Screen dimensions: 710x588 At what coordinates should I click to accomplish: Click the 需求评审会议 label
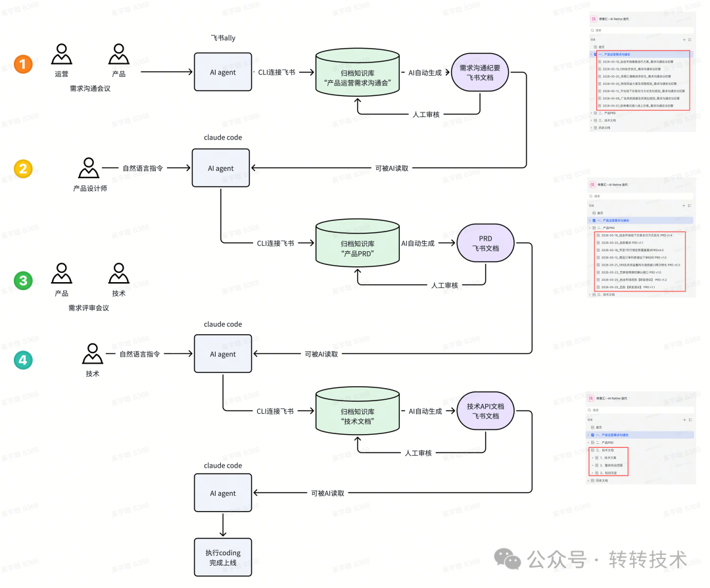(x=89, y=308)
